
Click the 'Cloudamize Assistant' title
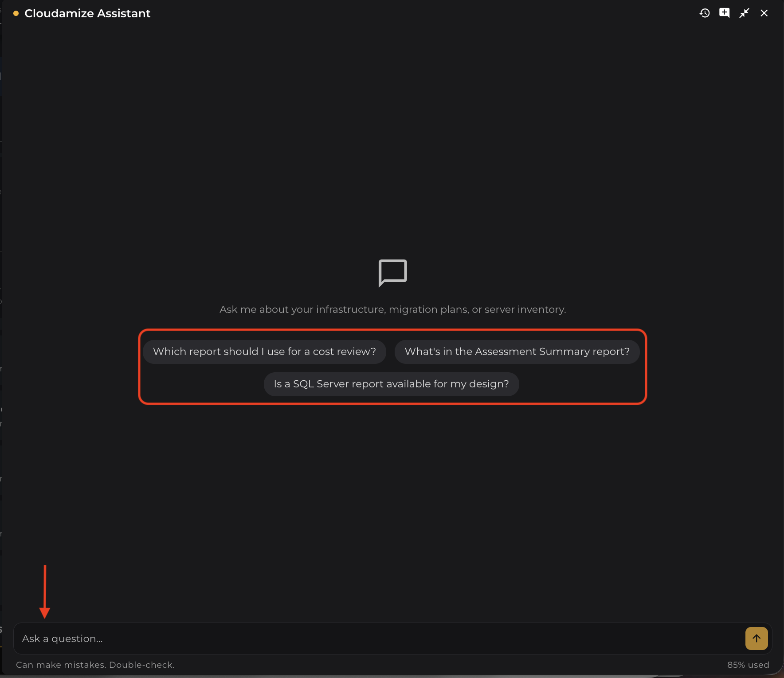[87, 13]
